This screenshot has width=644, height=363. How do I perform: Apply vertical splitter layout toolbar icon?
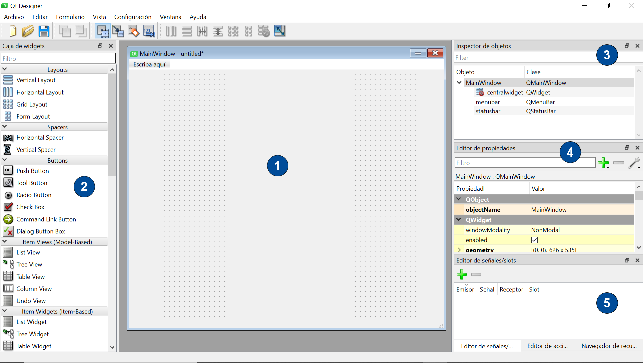tap(218, 31)
